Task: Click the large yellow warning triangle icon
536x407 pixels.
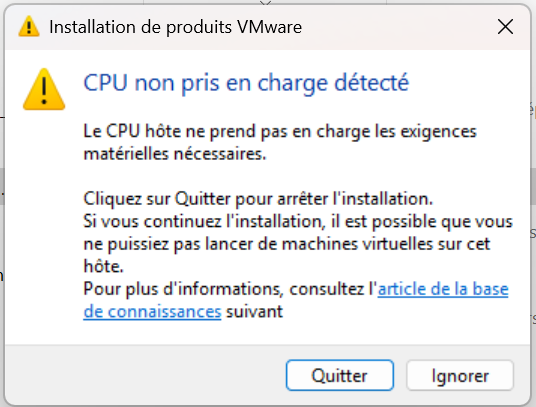Action: [44, 89]
